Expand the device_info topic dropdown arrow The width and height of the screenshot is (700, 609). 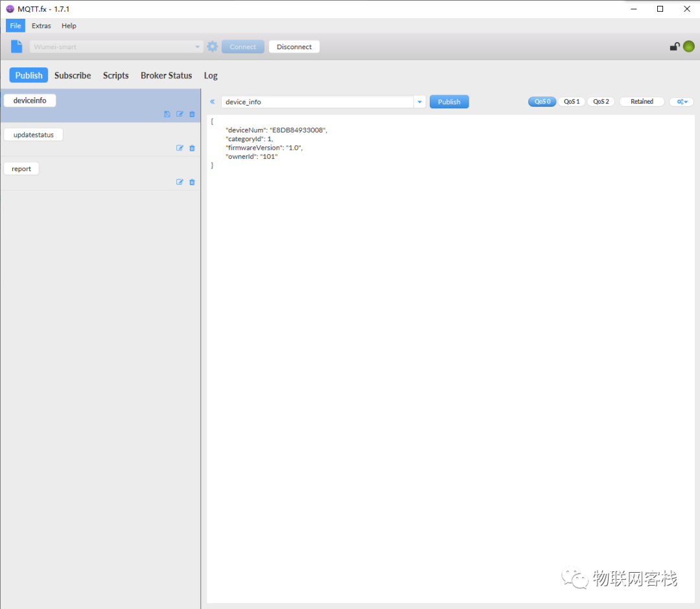(419, 102)
